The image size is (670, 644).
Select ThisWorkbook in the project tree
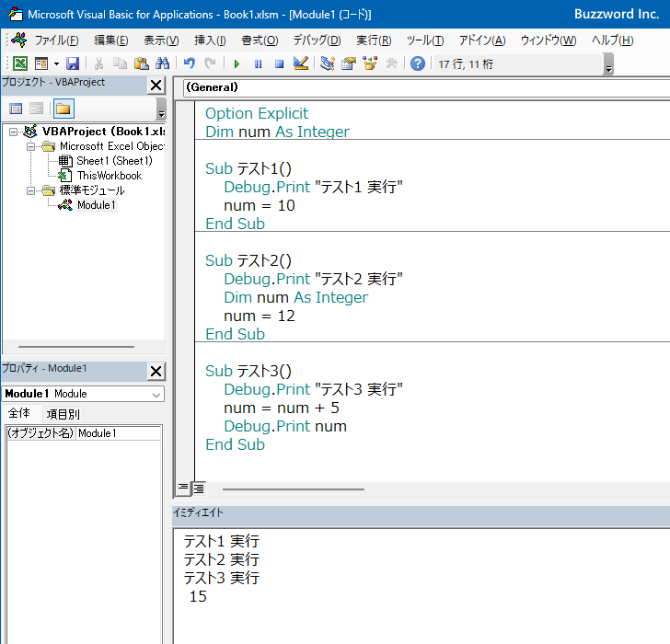tap(109, 176)
